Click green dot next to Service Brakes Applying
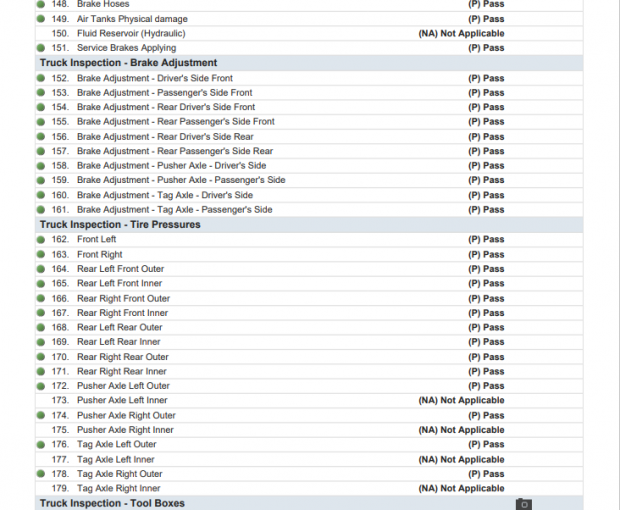Viewport: 620px width, 510px height. coord(41,48)
